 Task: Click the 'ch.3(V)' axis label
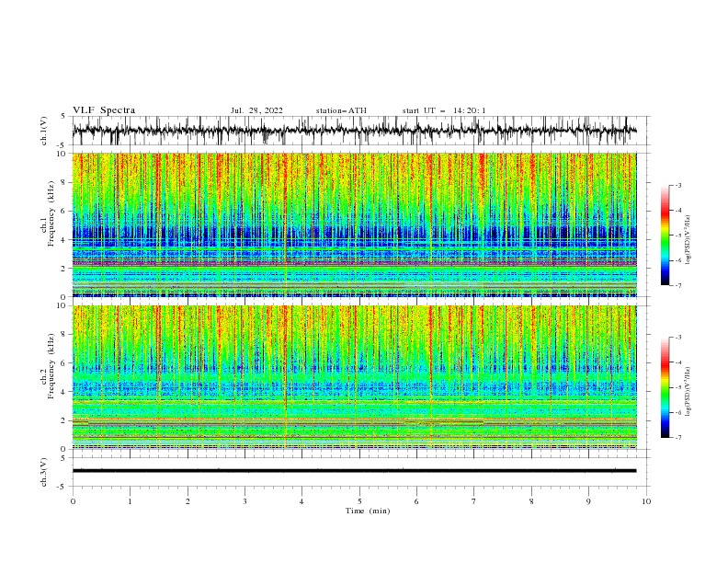point(44,472)
